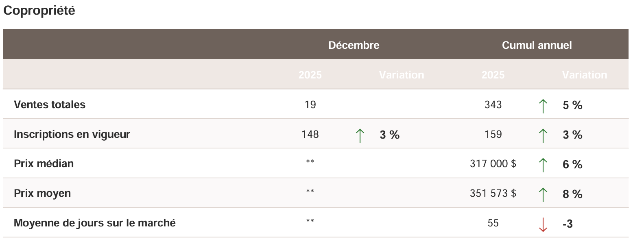The height and width of the screenshot is (250, 644).
Task: Click the green up arrow beside 5 %
Action: point(543,106)
